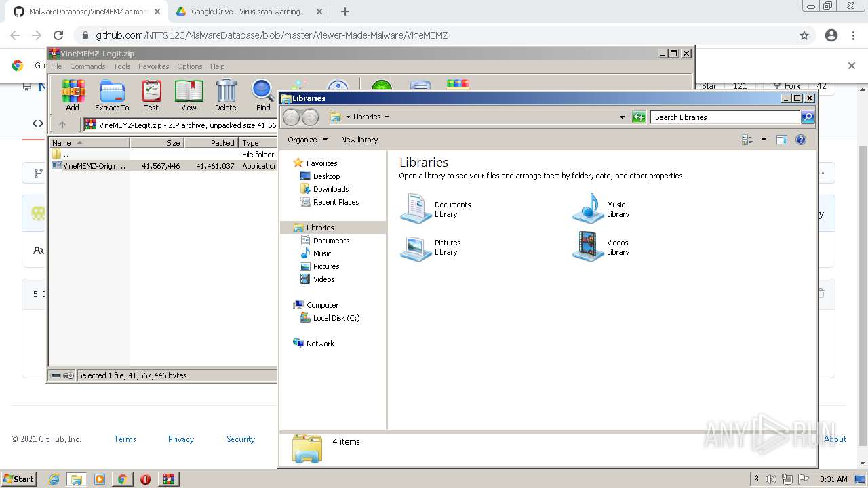
Task: Bookmark this page with the star icon
Action: pyautogui.click(x=804, y=35)
